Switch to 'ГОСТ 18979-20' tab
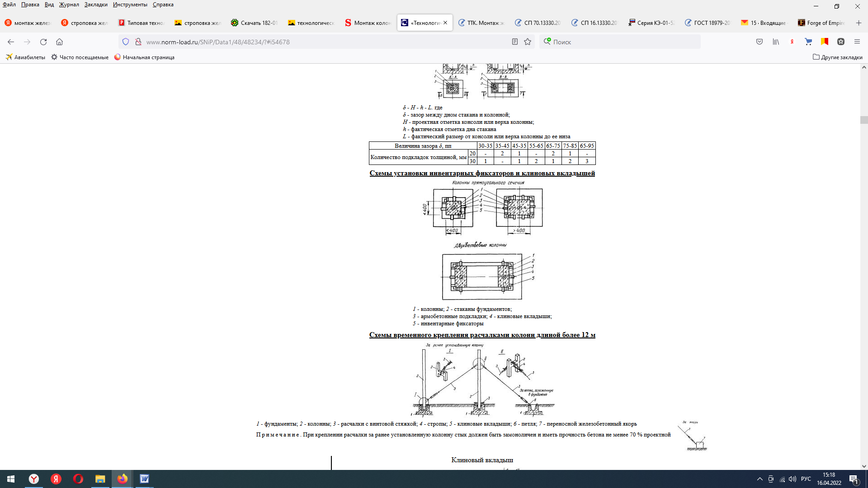868x488 pixels. pos(708,23)
